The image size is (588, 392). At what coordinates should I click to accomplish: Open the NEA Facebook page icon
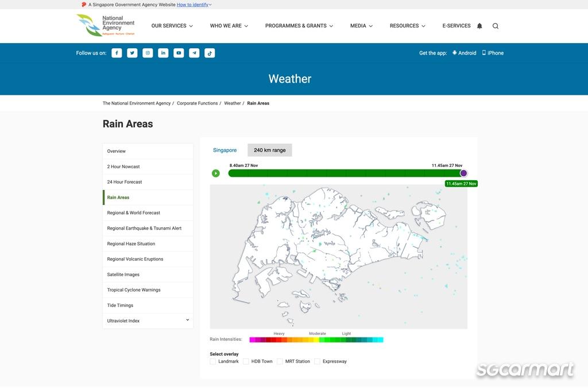(x=117, y=53)
